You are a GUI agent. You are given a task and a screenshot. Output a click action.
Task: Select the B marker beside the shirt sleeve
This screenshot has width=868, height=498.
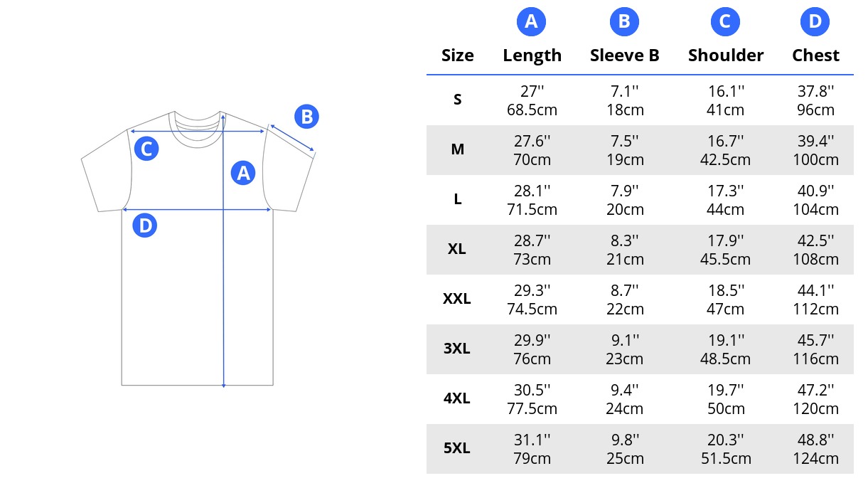[x=306, y=117]
